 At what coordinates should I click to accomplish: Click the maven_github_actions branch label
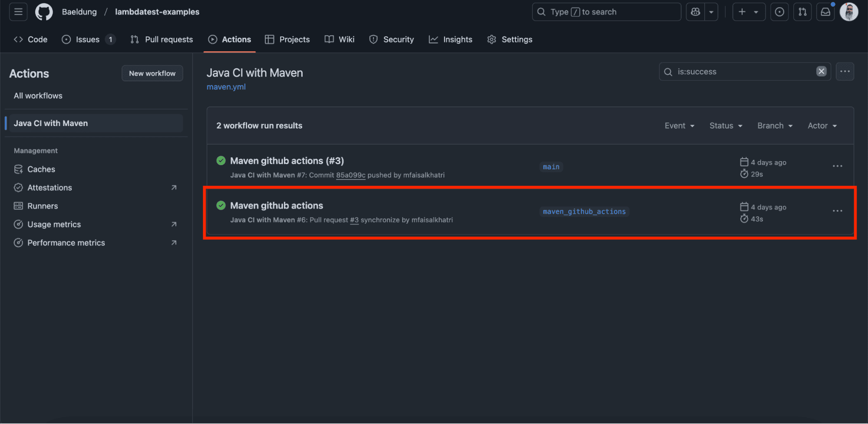click(584, 212)
